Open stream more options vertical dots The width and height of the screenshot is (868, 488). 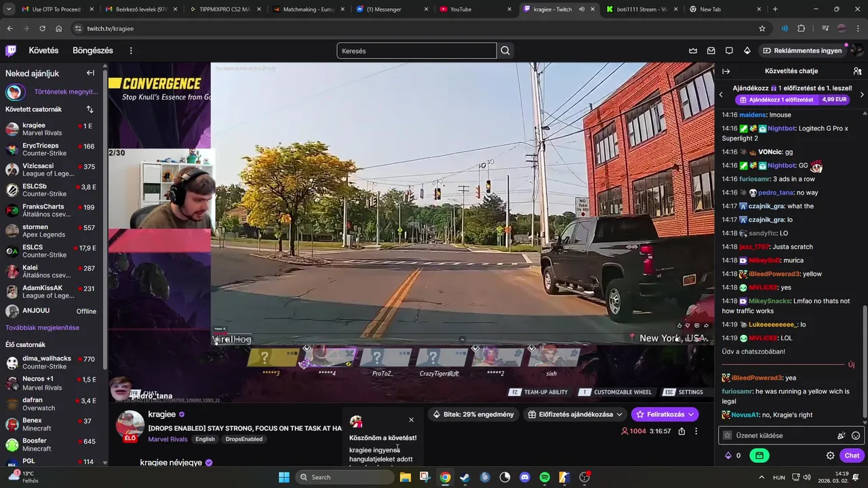pyautogui.click(x=696, y=431)
